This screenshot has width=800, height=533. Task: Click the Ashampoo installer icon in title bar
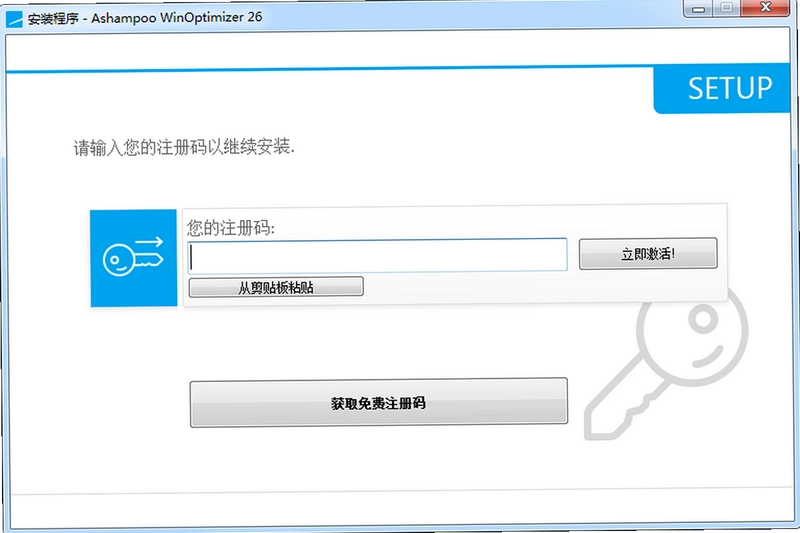coord(14,18)
